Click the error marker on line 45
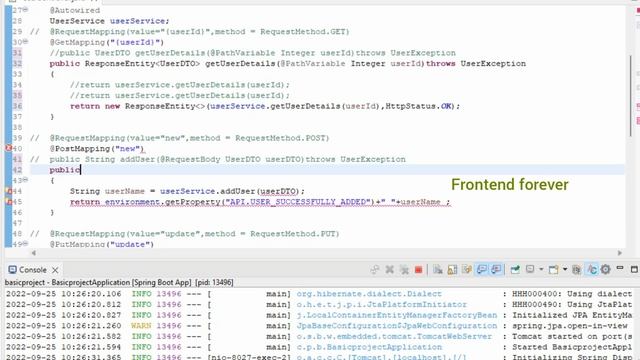 [x=8, y=201]
